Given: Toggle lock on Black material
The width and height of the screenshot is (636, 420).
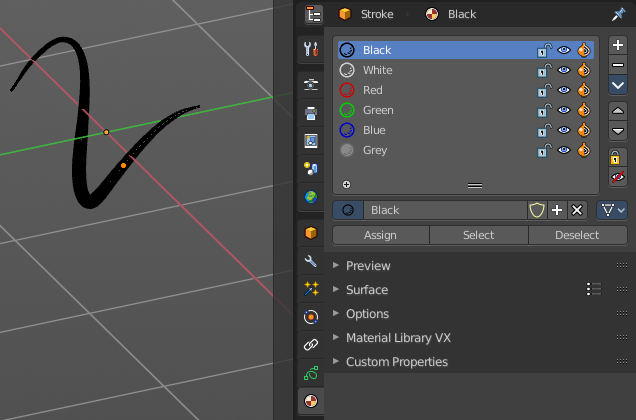Looking at the screenshot, I should 544,50.
